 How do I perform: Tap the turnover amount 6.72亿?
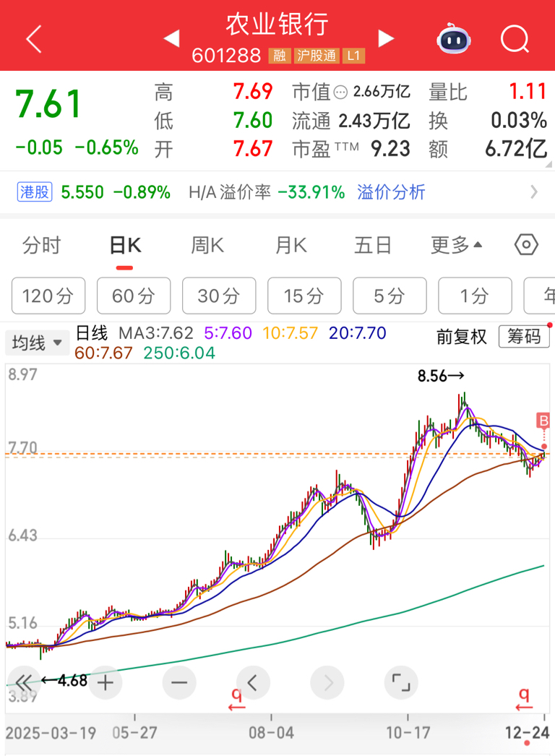(516, 148)
